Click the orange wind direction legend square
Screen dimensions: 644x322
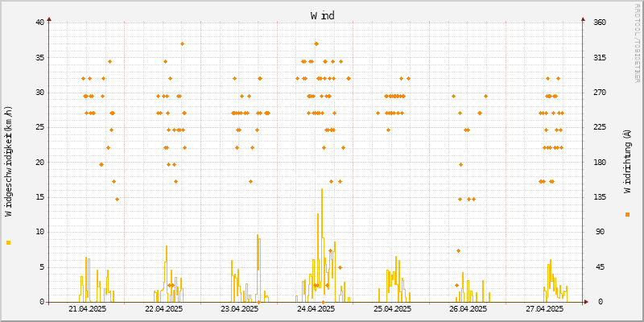[627, 214]
